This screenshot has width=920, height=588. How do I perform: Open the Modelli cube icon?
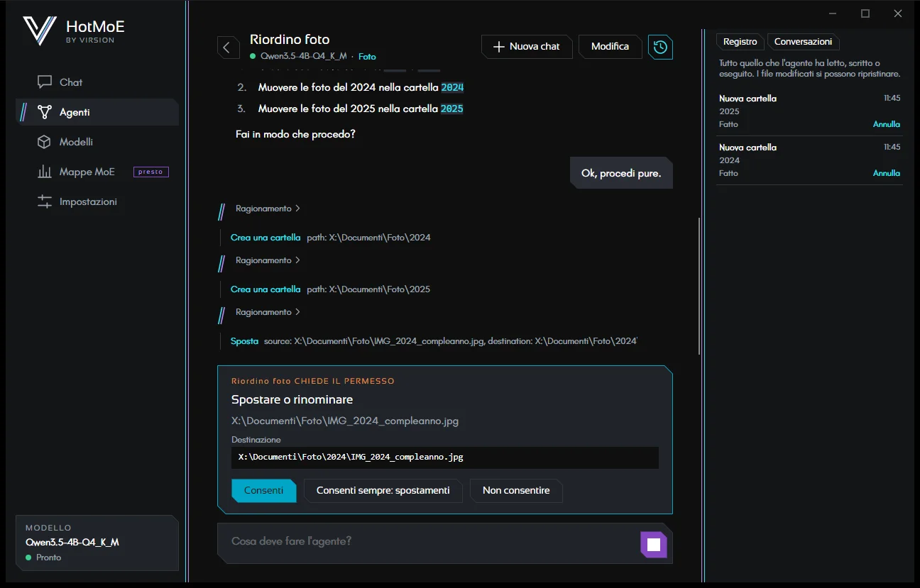click(45, 142)
